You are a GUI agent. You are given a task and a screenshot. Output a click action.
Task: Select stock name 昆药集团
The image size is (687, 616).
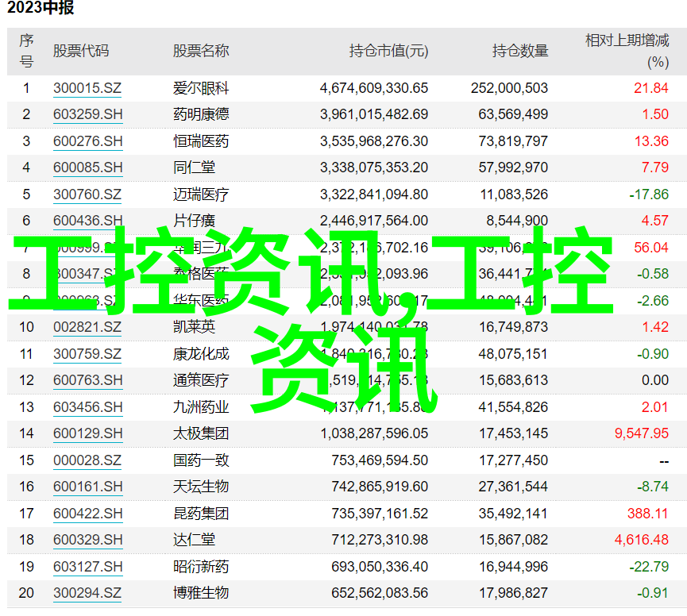tap(201, 514)
